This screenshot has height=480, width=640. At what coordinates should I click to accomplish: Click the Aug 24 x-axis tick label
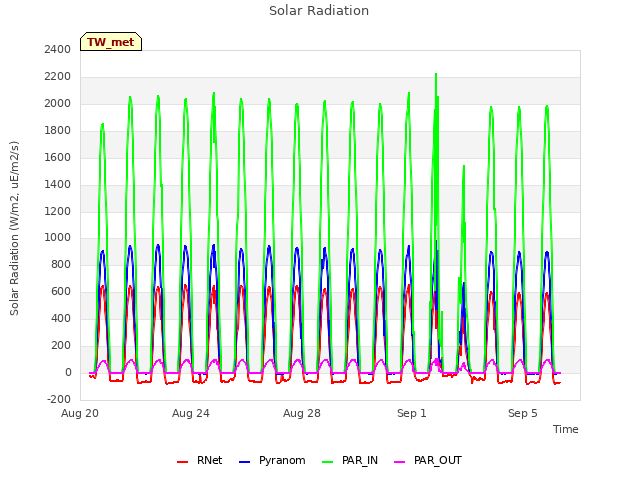191,413
